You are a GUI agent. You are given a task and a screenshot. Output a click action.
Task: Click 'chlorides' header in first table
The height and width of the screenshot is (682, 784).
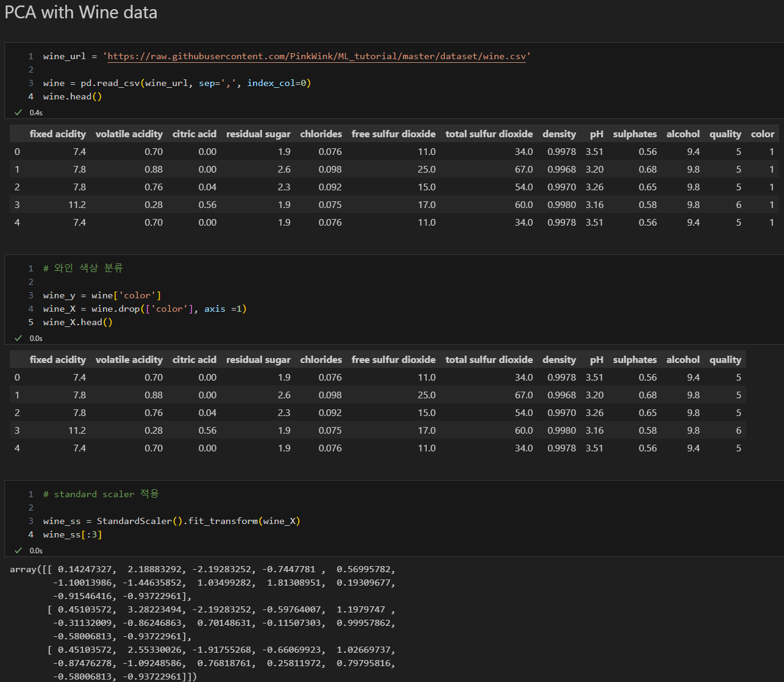pos(321,134)
